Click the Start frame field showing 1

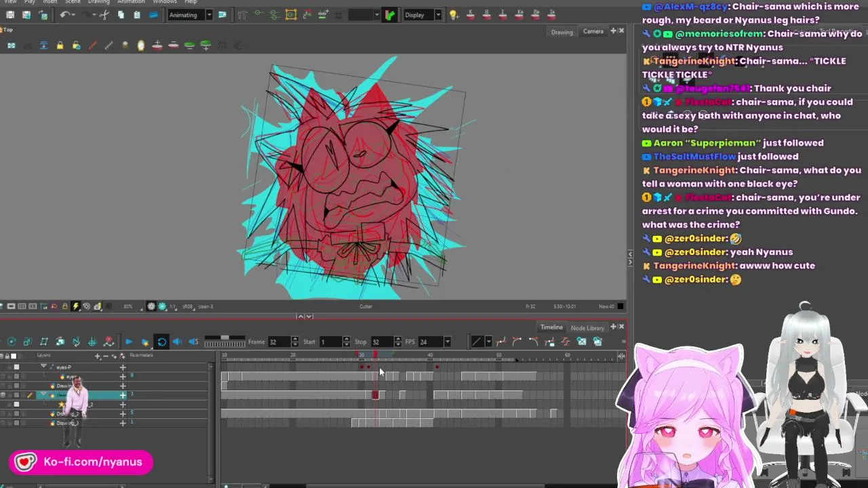[330, 342]
